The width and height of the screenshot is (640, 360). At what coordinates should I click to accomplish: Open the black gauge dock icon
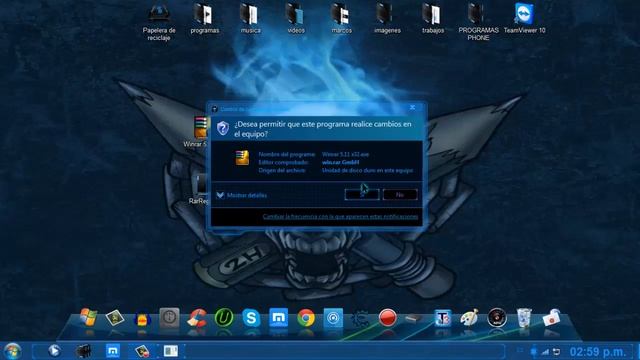tap(497, 318)
